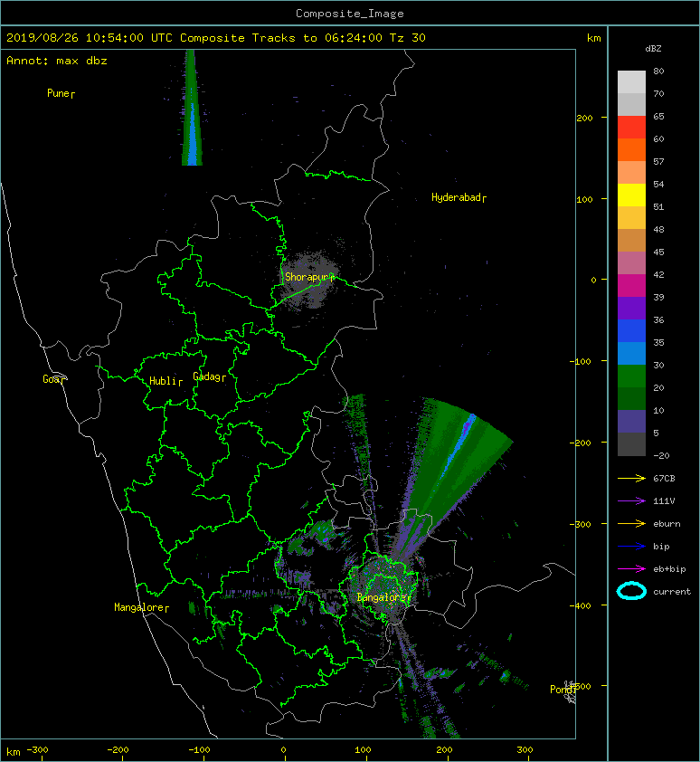Screen dimensions: 700x762
Task: Pick the yellow 51-54 dBZ swatch
Action: (631, 195)
